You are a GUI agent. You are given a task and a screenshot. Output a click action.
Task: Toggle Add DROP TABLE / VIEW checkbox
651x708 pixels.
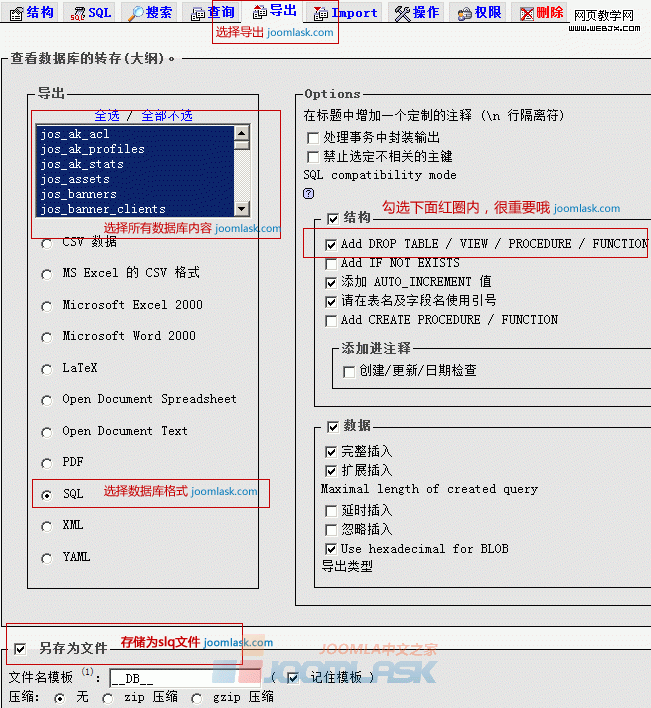coord(331,245)
